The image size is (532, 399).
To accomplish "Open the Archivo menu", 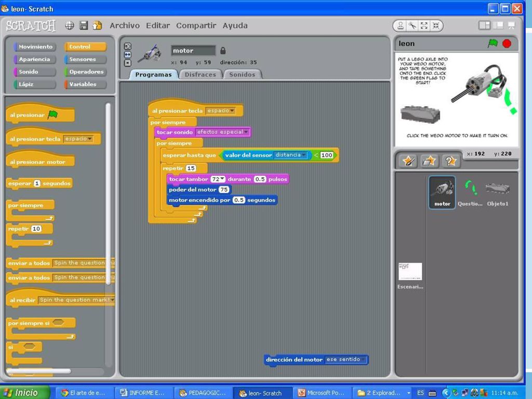I will [125, 26].
